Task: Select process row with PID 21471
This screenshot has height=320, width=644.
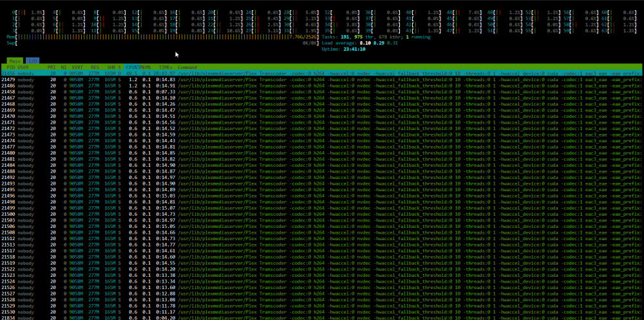Action: [322, 122]
